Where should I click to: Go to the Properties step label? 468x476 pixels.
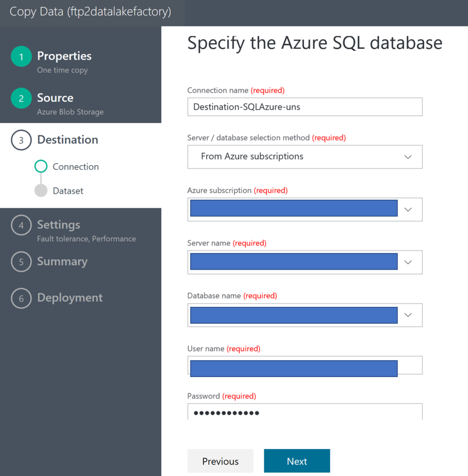(64, 56)
